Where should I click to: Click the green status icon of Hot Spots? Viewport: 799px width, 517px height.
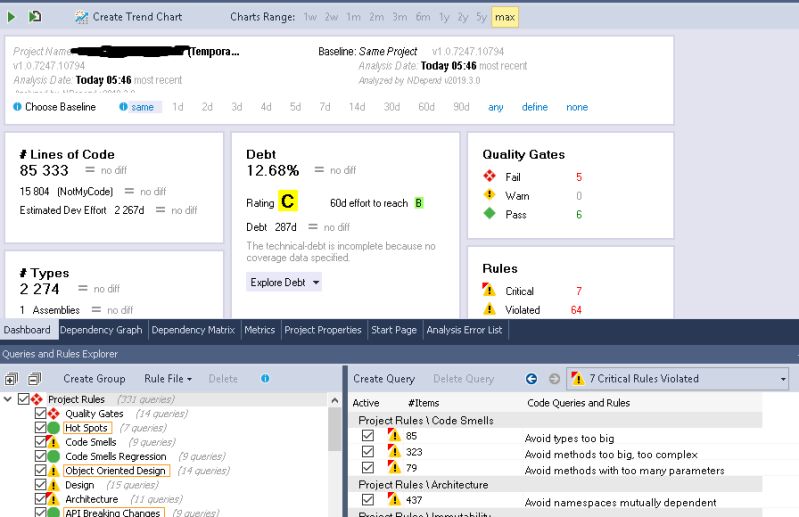click(54, 428)
